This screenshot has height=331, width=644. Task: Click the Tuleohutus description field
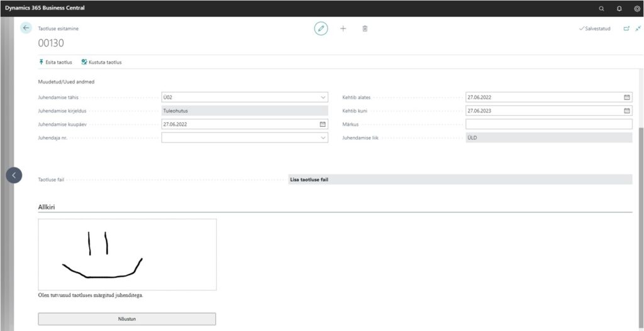tap(245, 111)
